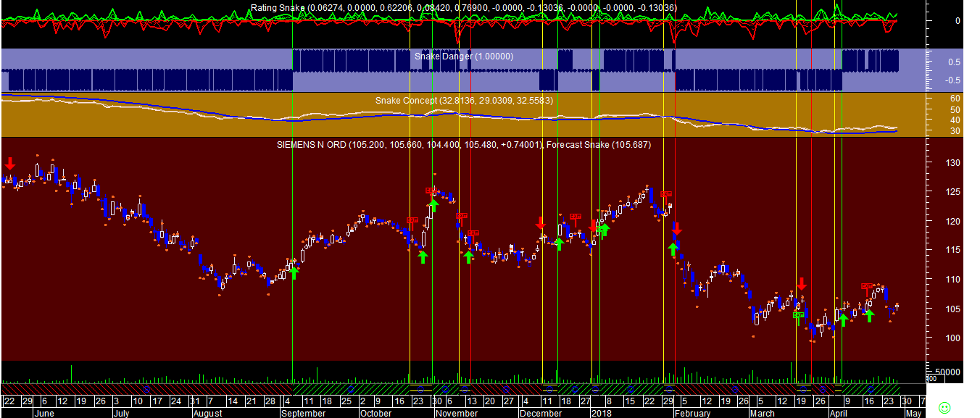Click the green exit flag in mid-March
The image size is (980, 418).
pos(799,315)
